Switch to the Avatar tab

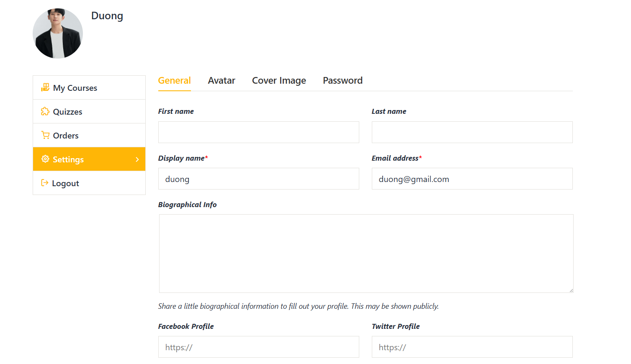click(x=221, y=80)
